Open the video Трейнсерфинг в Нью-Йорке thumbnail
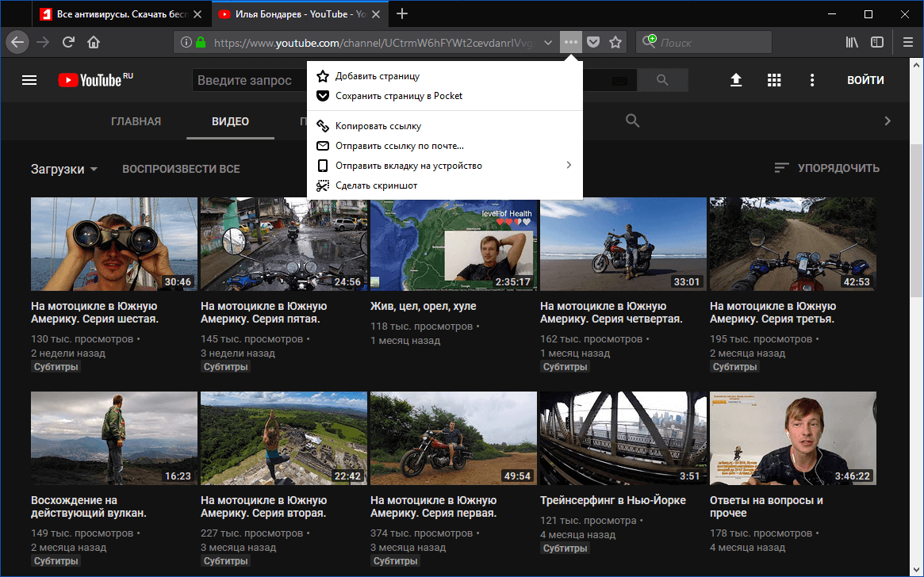The width and height of the screenshot is (924, 577). (x=623, y=438)
